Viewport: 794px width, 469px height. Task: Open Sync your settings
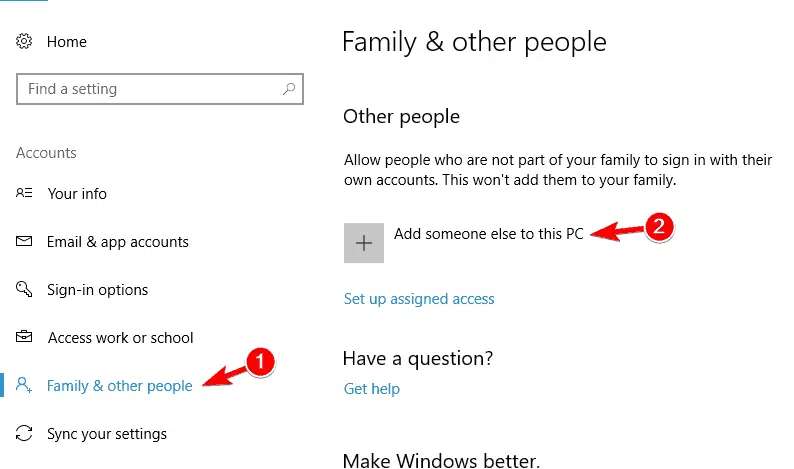pyautogui.click(x=107, y=434)
